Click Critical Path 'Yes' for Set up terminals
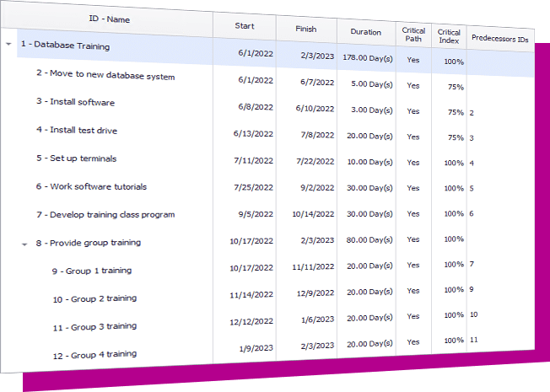The image size is (550, 392). click(413, 163)
